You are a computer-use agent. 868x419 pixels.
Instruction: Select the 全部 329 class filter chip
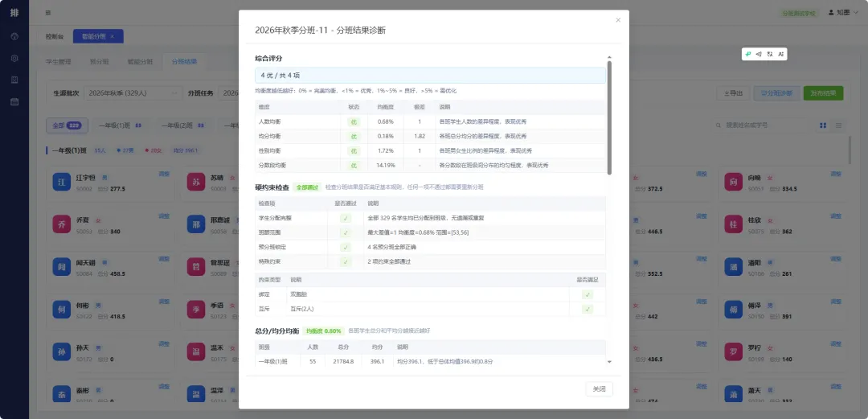click(x=67, y=125)
